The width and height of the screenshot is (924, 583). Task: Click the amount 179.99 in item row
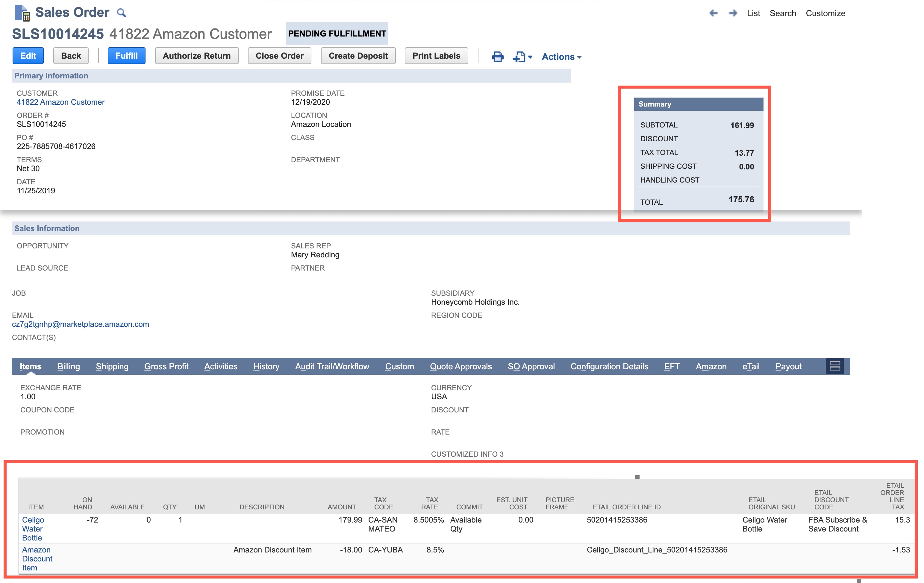[350, 520]
